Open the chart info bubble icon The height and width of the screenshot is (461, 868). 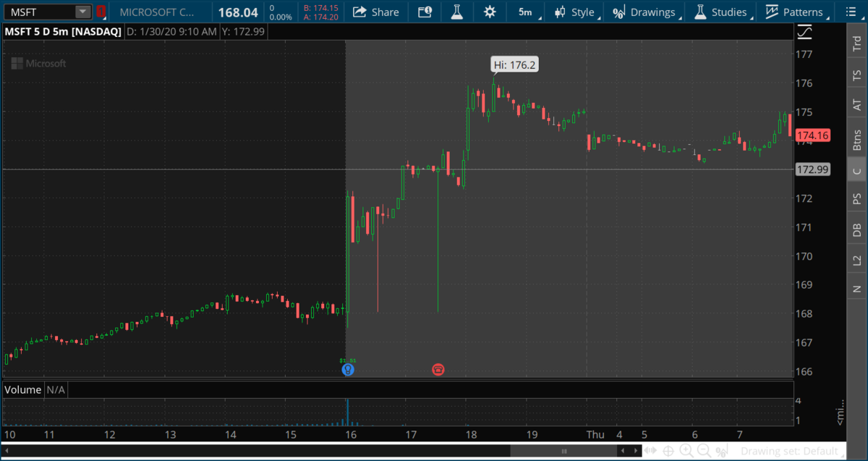[425, 12]
